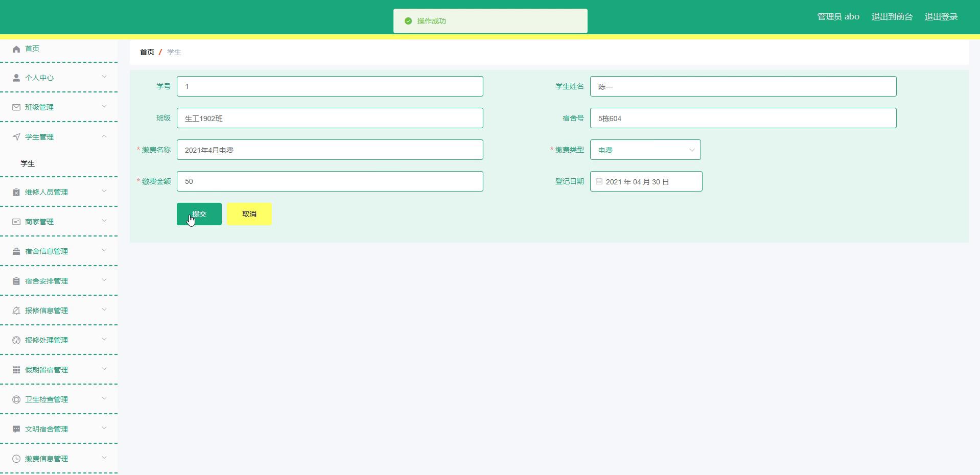
Task: Expand 缴费信息管理 chevron
Action: [104, 458]
